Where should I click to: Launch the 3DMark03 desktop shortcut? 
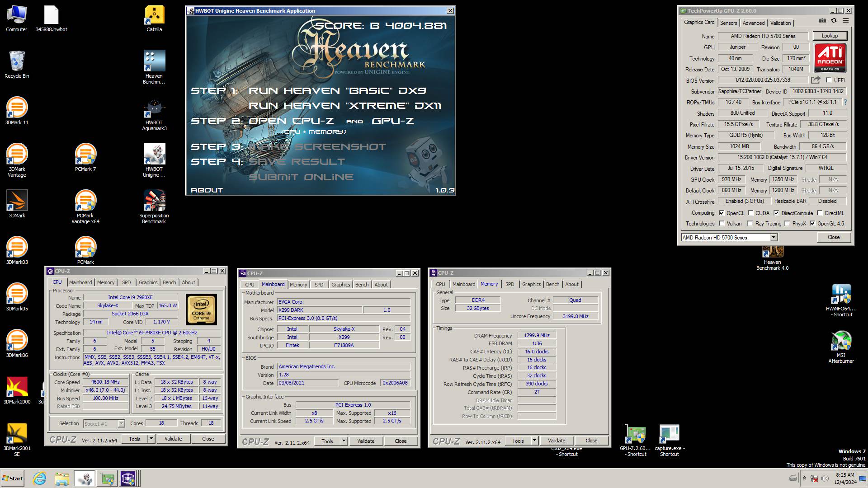click(17, 251)
